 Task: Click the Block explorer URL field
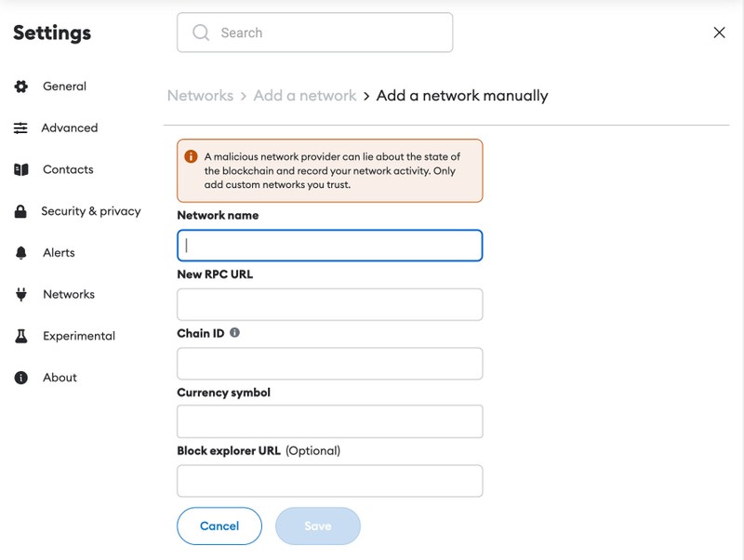tap(329, 481)
